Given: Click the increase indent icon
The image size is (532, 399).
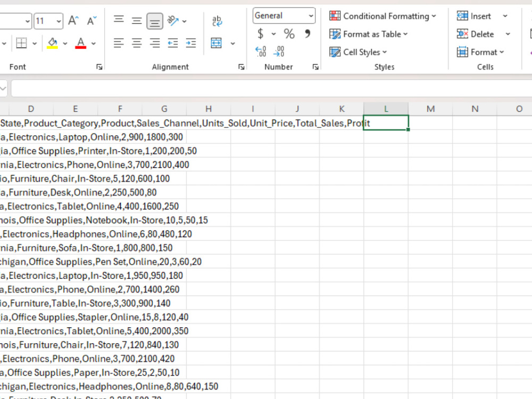Looking at the screenshot, I should (x=190, y=43).
